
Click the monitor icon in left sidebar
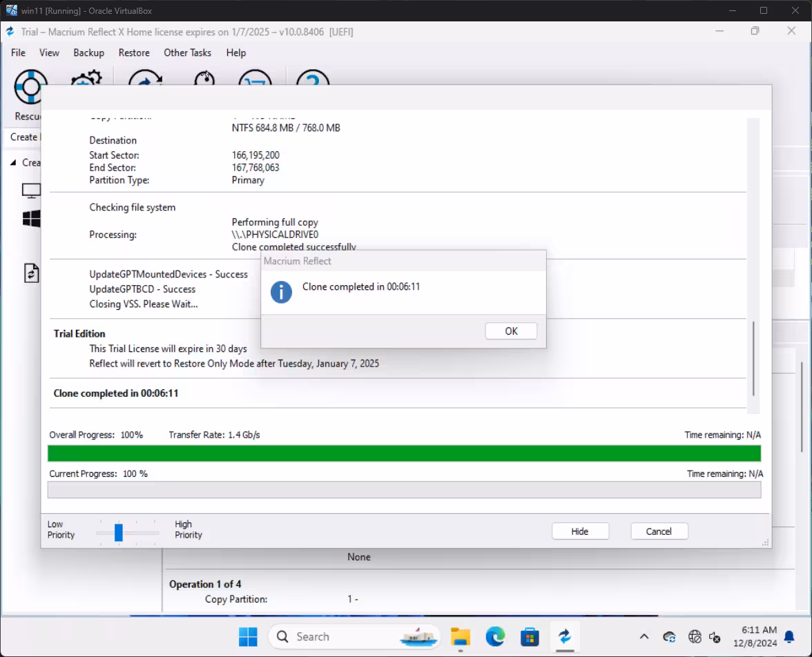click(31, 190)
